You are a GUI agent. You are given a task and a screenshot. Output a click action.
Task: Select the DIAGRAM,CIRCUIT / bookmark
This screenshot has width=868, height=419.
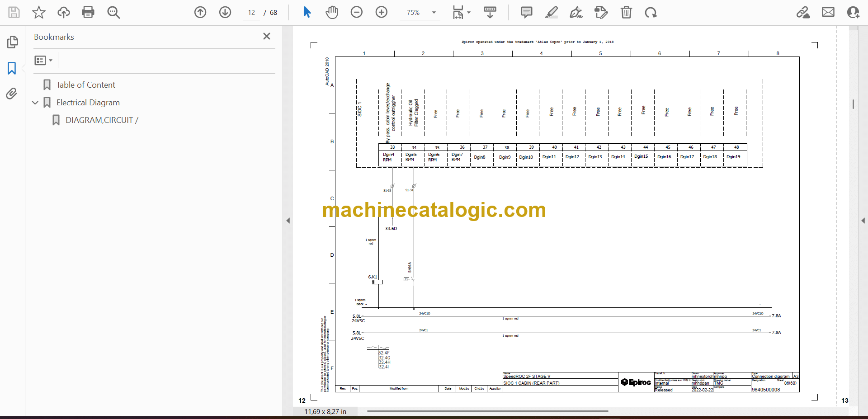click(102, 120)
